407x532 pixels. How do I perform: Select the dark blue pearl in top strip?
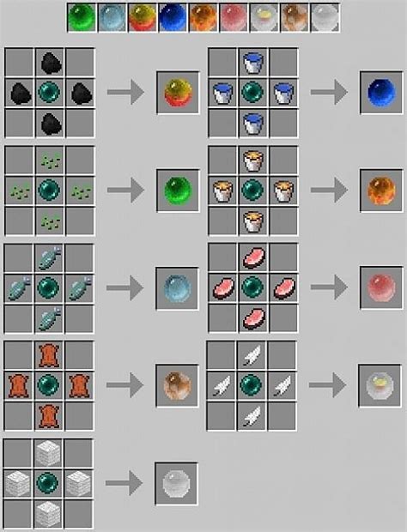[173, 18]
